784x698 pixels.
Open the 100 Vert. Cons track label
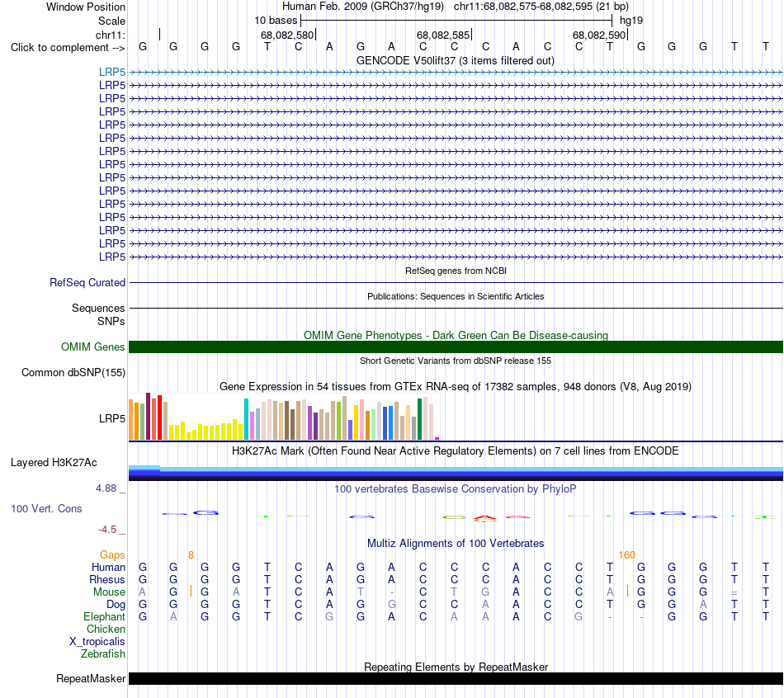point(46,508)
